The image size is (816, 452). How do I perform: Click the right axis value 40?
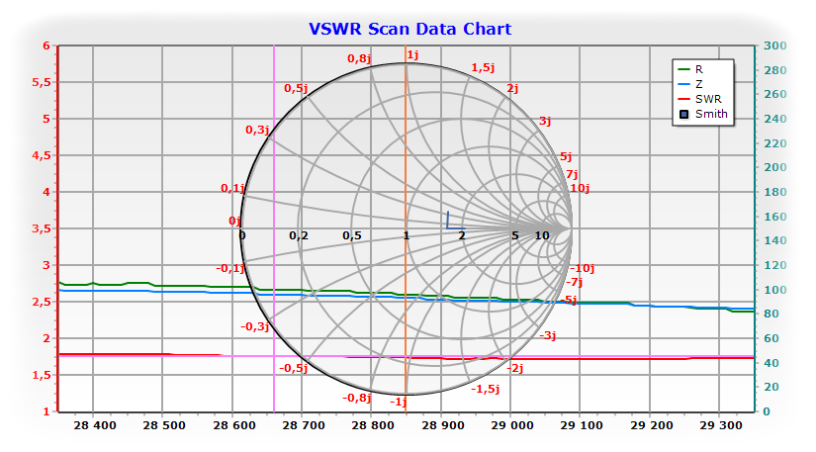[x=771, y=363]
